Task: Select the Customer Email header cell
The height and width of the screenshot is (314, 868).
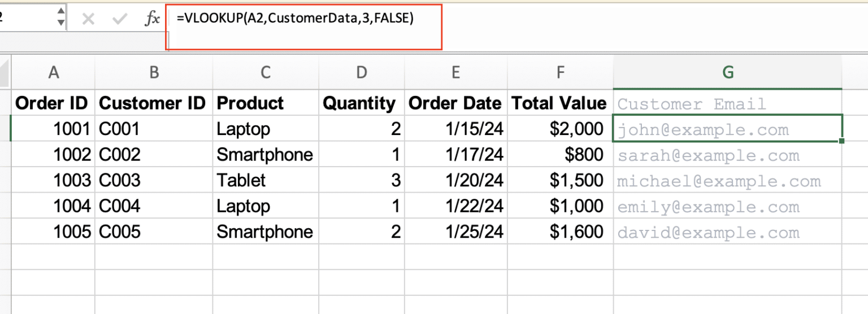Action: (728, 103)
